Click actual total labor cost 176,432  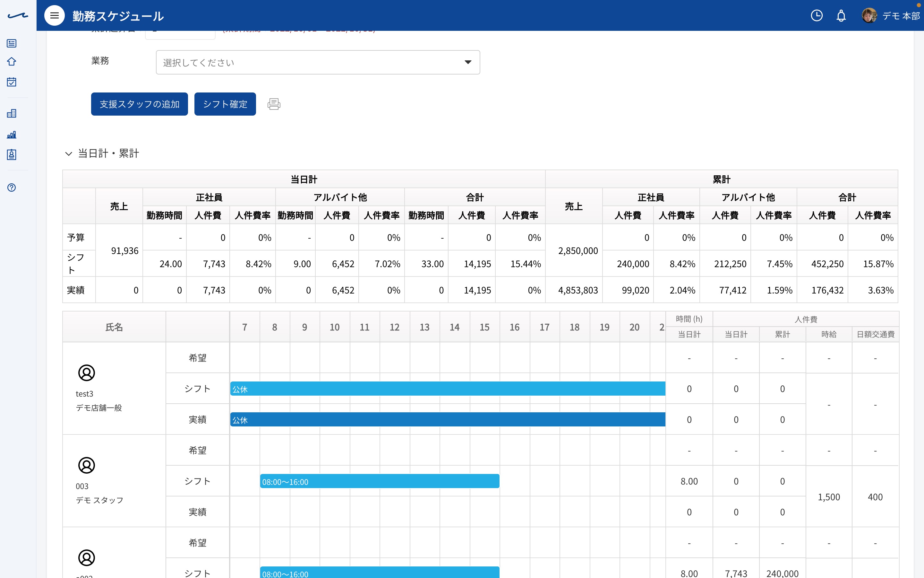(827, 290)
